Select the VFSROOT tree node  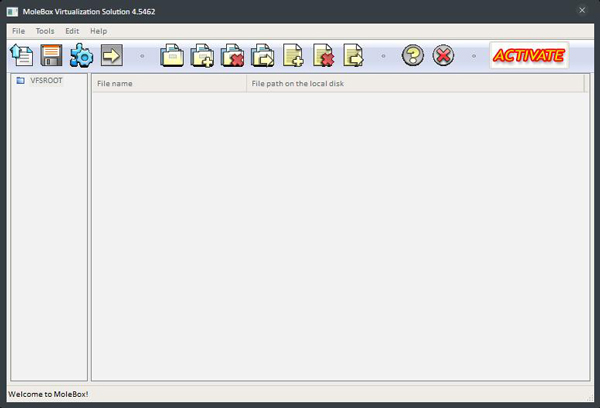coord(46,80)
